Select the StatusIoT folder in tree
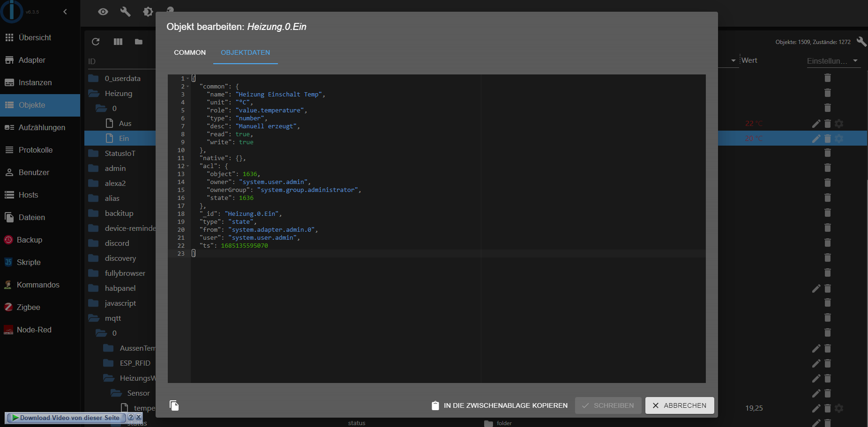 tap(120, 154)
